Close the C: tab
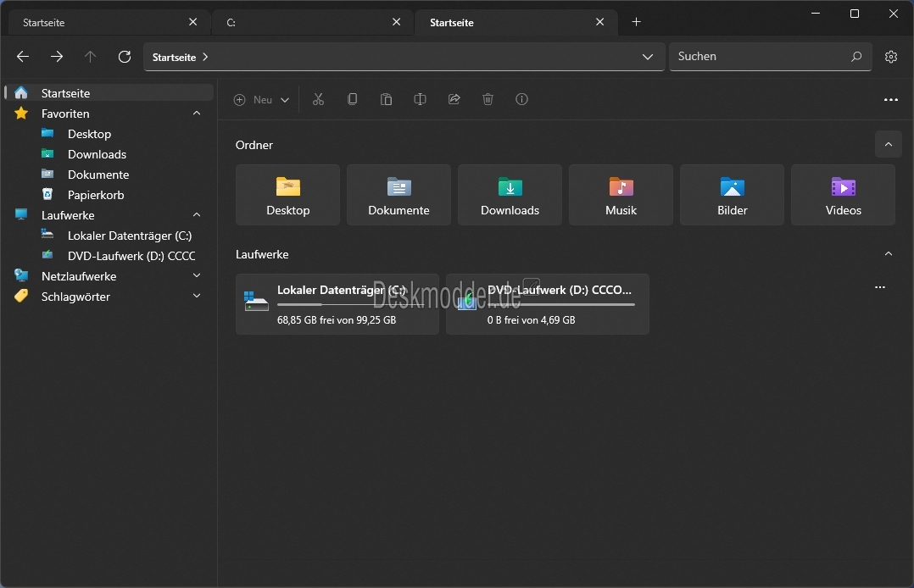914x588 pixels. coord(397,22)
